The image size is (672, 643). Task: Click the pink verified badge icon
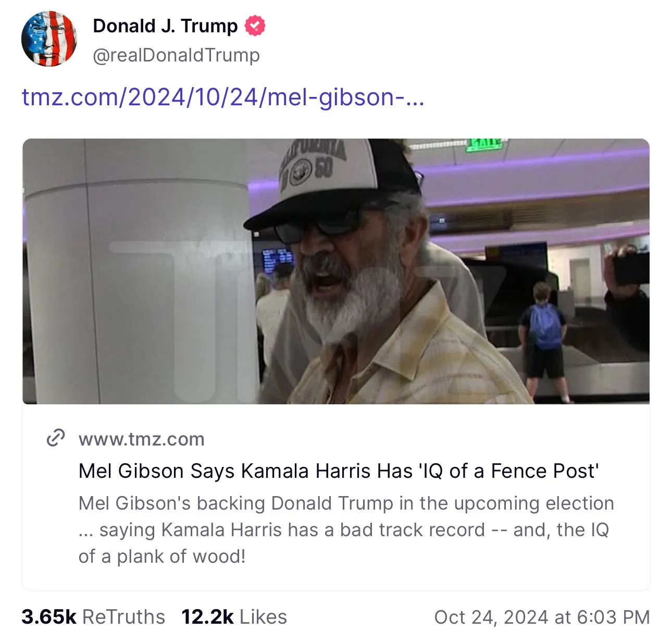[x=255, y=26]
